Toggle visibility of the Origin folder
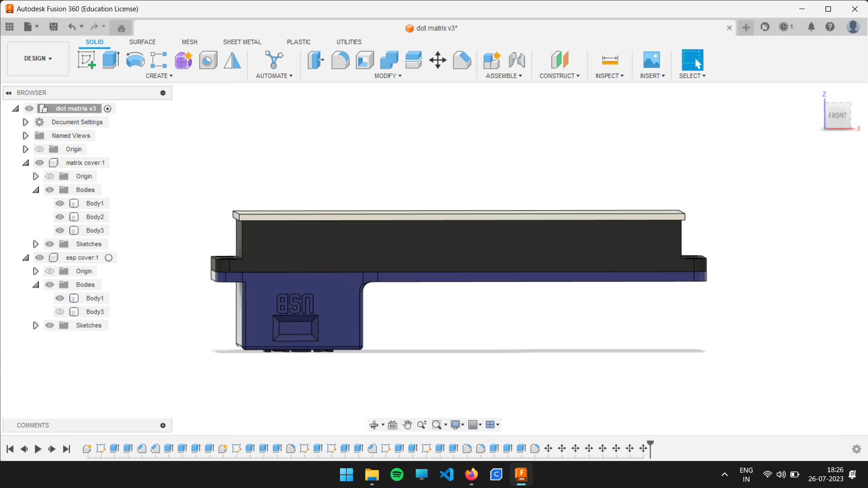 (39, 149)
